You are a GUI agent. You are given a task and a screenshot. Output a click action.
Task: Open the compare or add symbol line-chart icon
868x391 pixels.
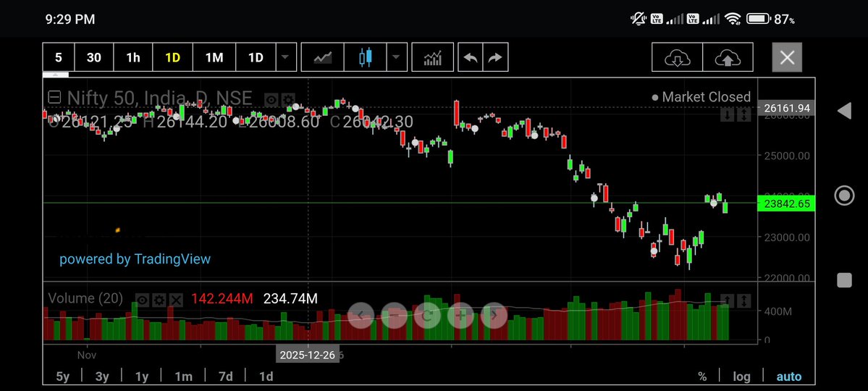pyautogui.click(x=323, y=57)
